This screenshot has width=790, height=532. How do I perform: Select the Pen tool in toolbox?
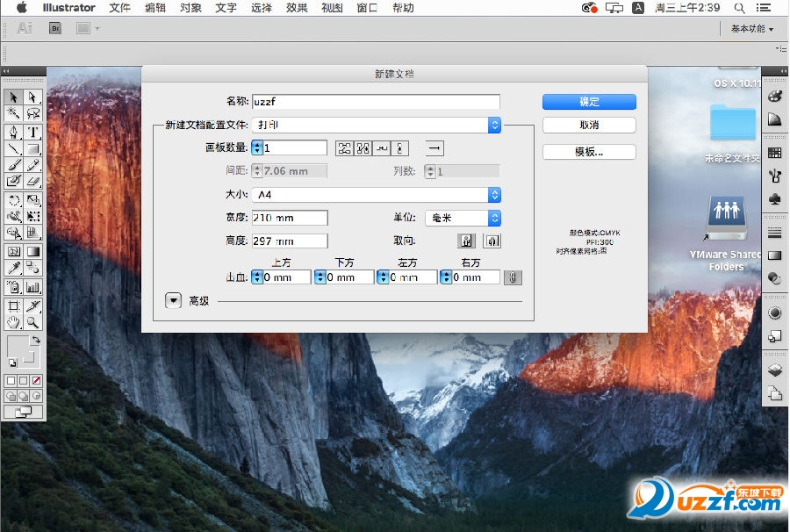click(13, 133)
